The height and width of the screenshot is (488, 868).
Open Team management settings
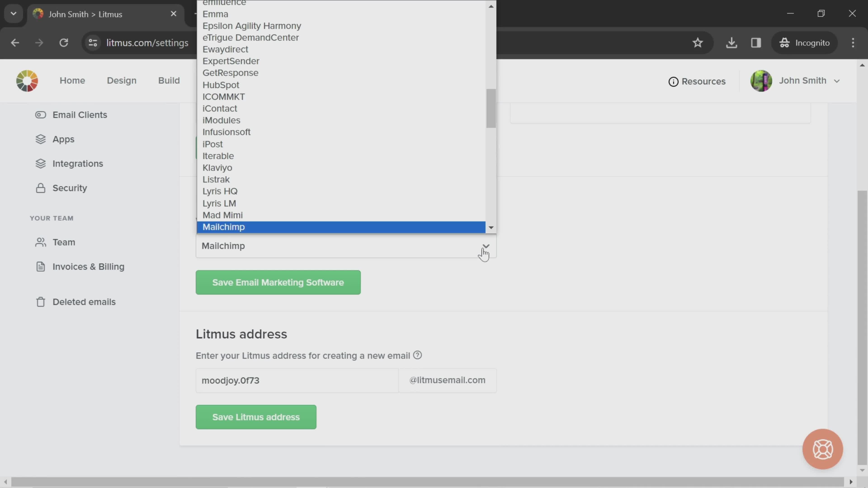[x=64, y=242]
